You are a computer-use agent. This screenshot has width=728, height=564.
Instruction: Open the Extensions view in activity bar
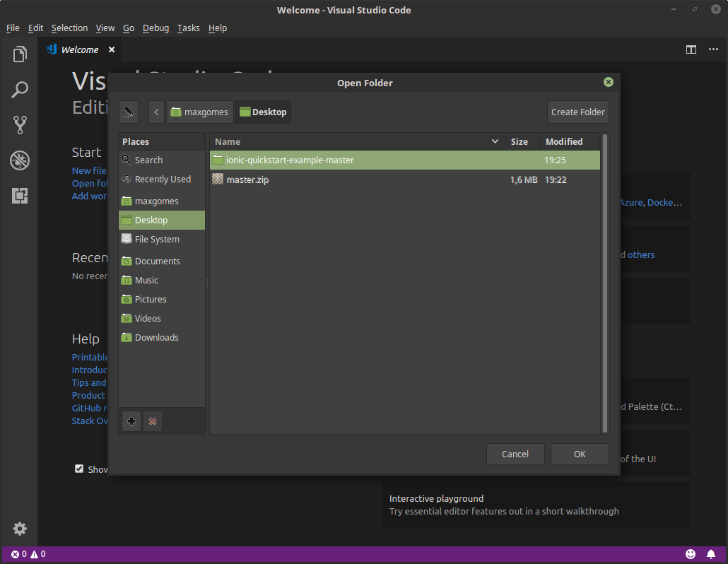tap(20, 196)
